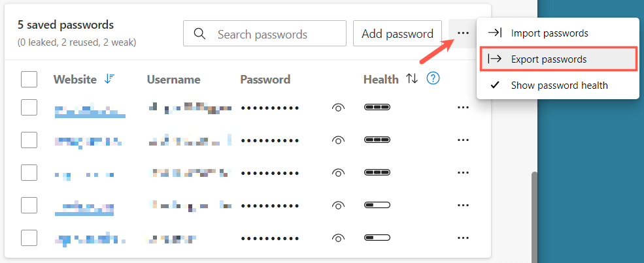Check the first password row checkbox
644x263 pixels.
click(x=29, y=107)
